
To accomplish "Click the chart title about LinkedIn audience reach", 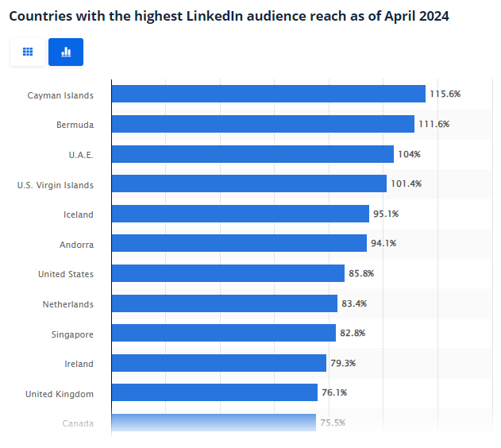I will click(x=229, y=16).
